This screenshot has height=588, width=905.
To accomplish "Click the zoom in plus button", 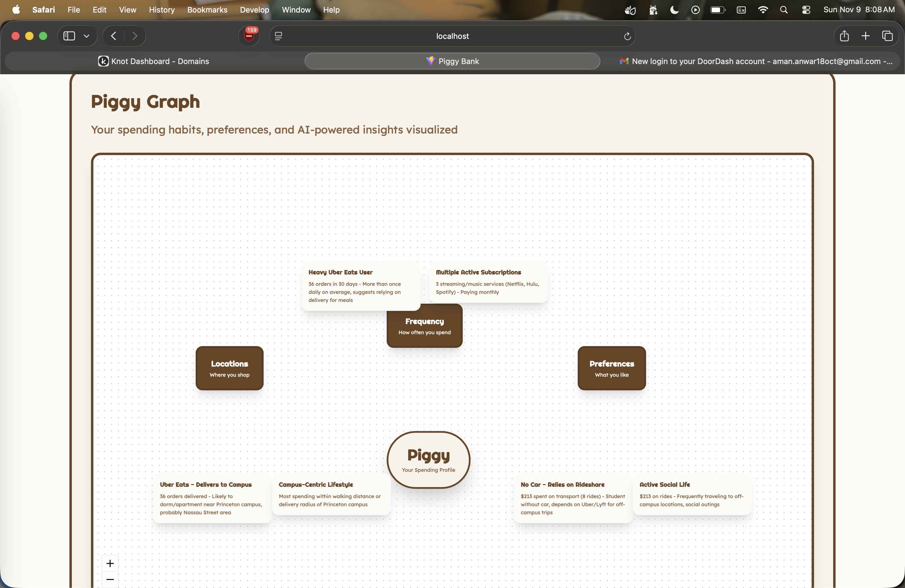I will click(x=110, y=563).
